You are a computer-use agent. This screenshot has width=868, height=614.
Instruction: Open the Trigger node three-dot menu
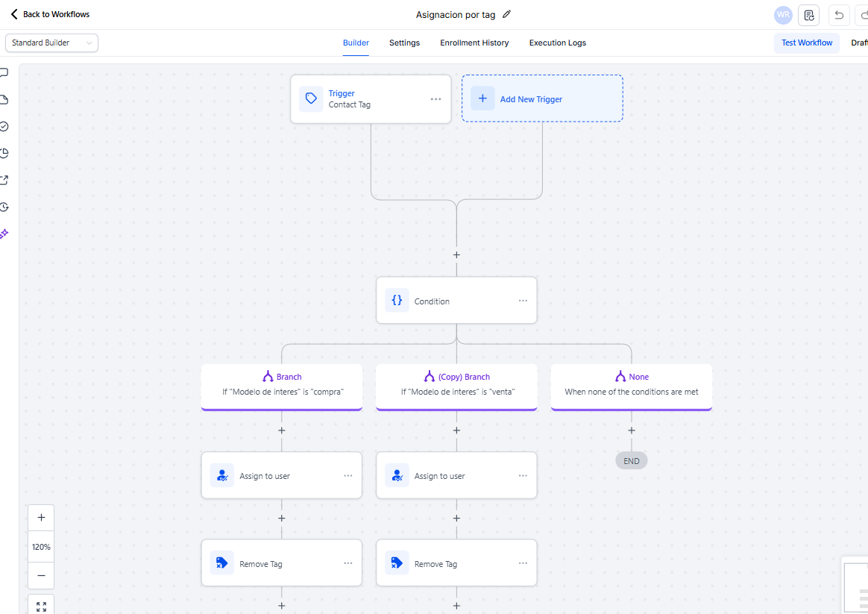[435, 99]
